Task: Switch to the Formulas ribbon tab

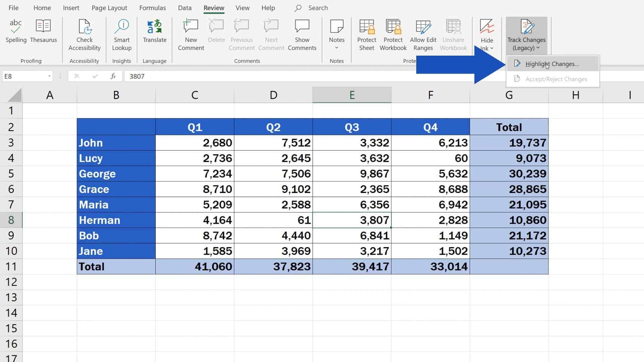Action: (x=152, y=8)
